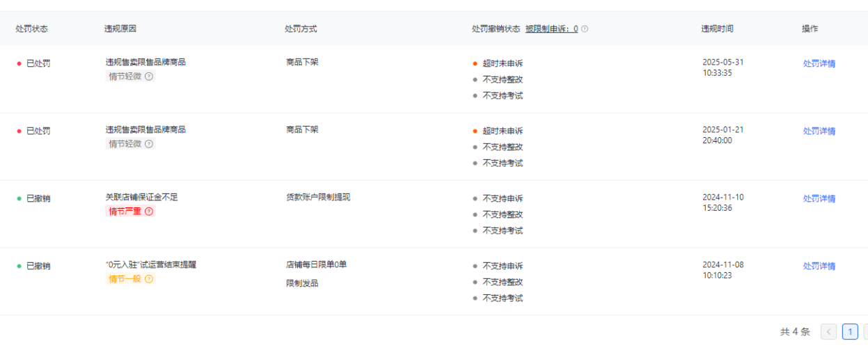868x350 pixels.
Task: Click help icon beside 情节轻微 in 2025-05-31 row
Action: [149, 77]
